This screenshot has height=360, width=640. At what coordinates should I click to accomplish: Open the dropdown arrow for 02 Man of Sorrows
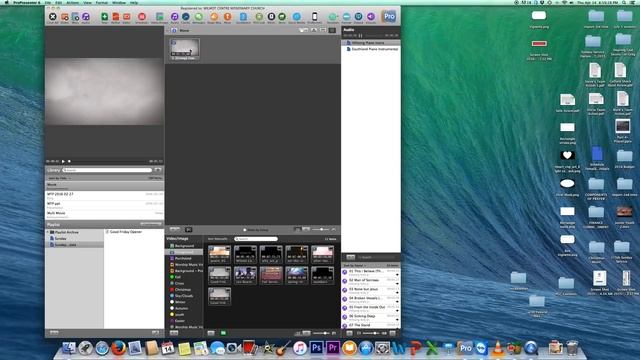[397, 284]
